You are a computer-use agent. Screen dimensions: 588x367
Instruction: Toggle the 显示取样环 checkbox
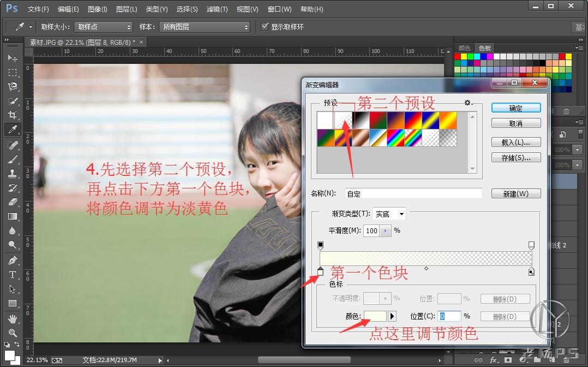click(x=265, y=26)
